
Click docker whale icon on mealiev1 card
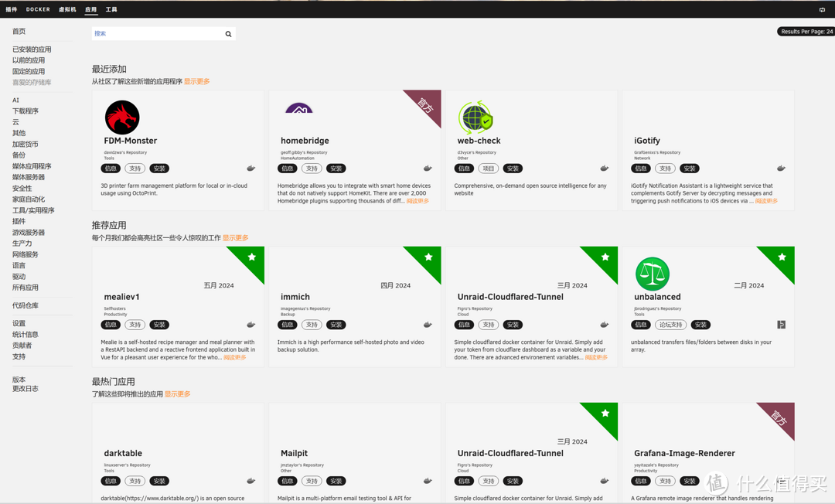click(250, 325)
